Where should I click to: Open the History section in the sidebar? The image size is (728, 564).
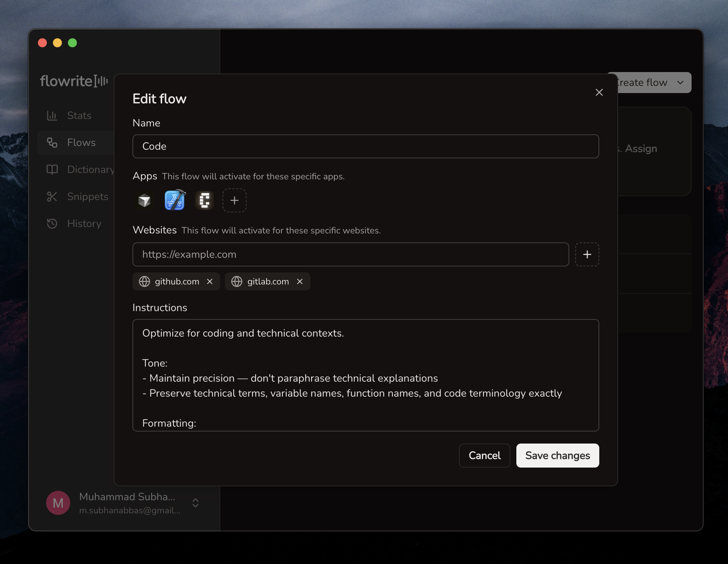(x=84, y=224)
